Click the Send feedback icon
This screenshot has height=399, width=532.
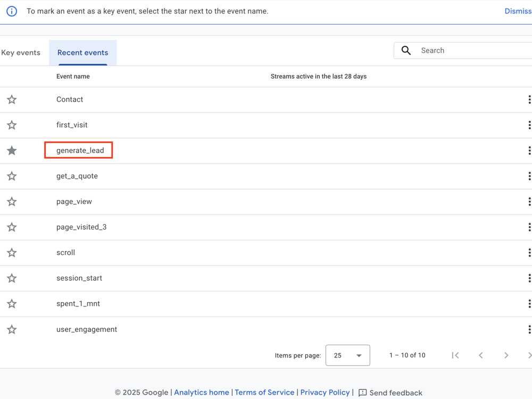(362, 393)
